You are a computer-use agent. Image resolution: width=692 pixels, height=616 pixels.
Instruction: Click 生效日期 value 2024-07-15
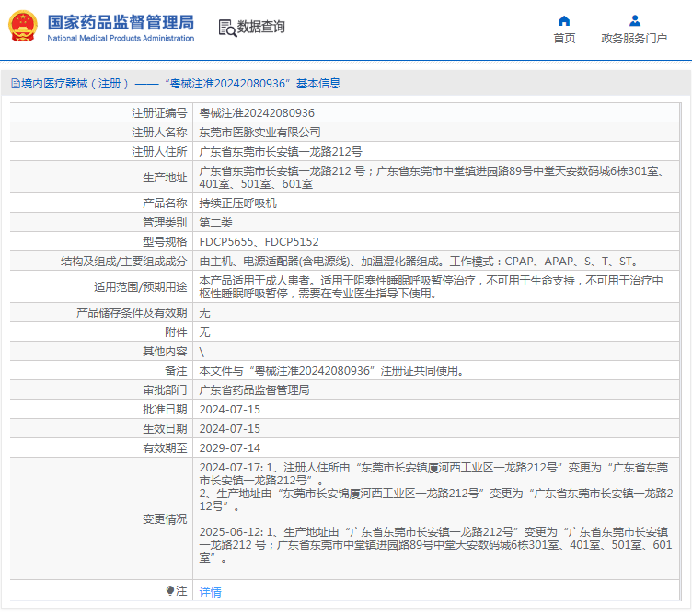229,429
